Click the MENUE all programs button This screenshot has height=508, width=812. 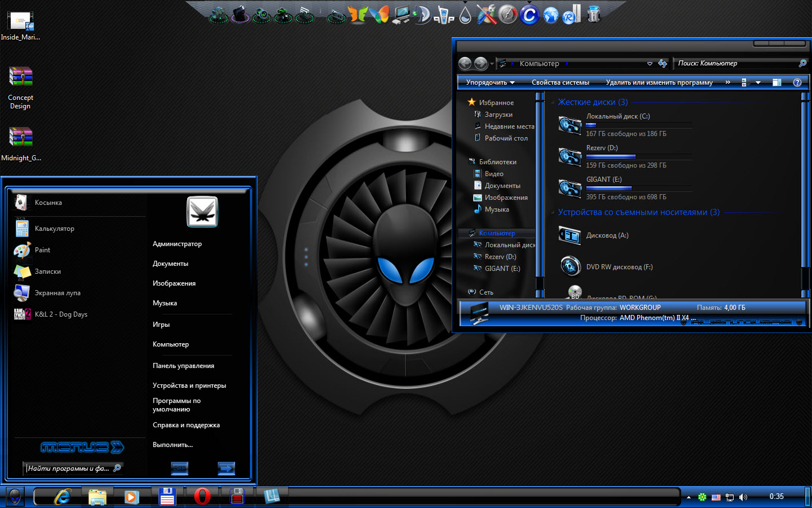(82, 448)
